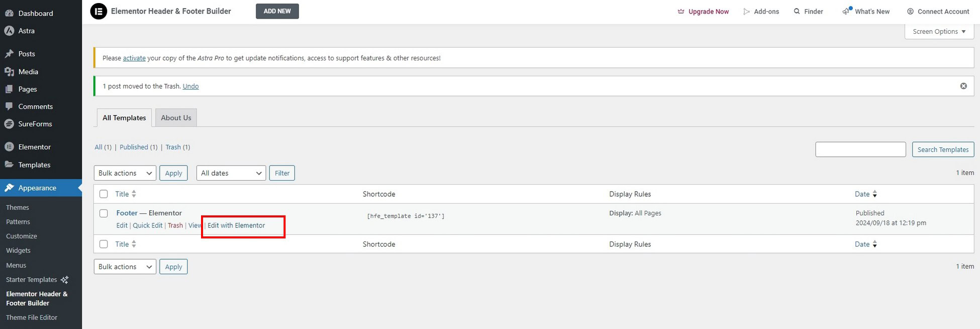Tick the select-all checkbox in table footer
The height and width of the screenshot is (329, 980).
click(x=104, y=244)
